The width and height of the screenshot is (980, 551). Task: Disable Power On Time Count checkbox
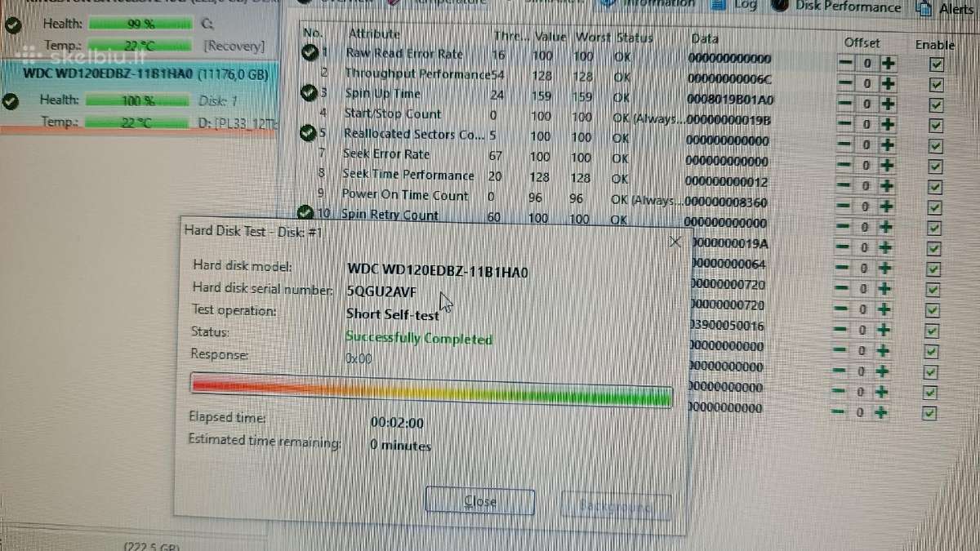coord(934,208)
